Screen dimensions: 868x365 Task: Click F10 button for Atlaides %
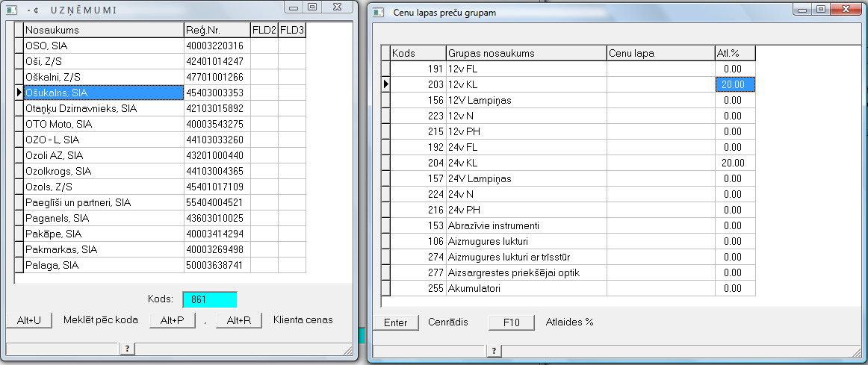coord(511,322)
